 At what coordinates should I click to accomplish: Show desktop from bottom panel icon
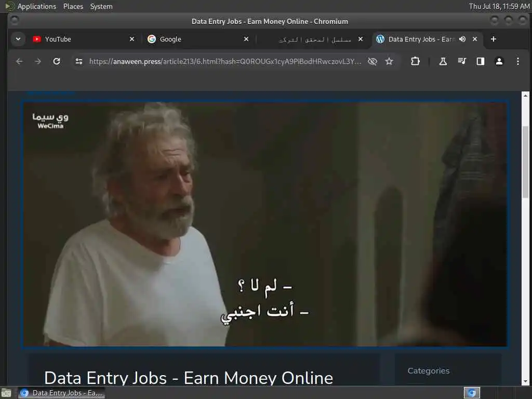coord(6,393)
